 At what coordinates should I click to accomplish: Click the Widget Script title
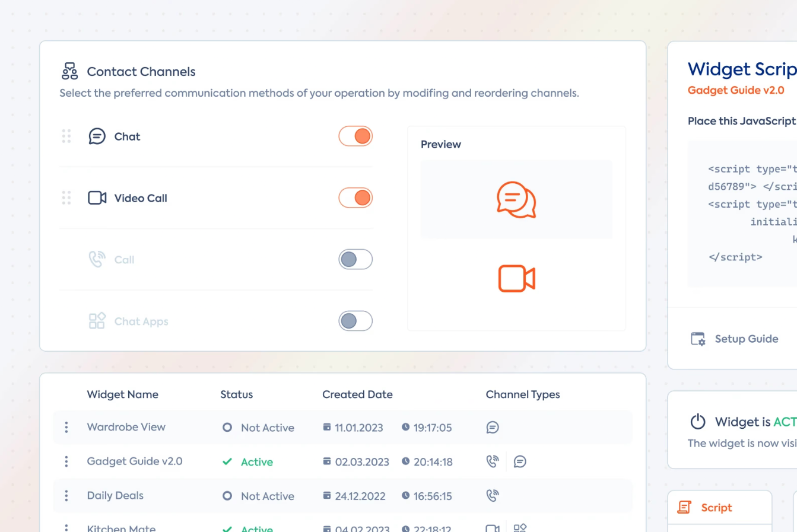[742, 69]
